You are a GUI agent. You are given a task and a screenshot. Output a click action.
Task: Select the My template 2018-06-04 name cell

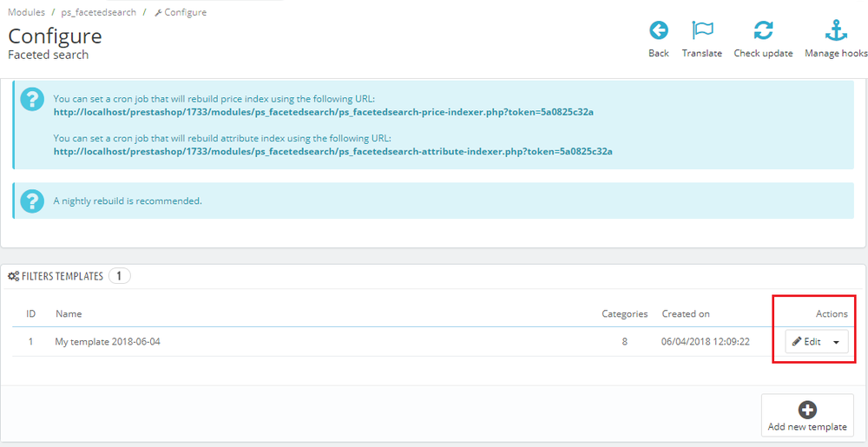tap(108, 342)
